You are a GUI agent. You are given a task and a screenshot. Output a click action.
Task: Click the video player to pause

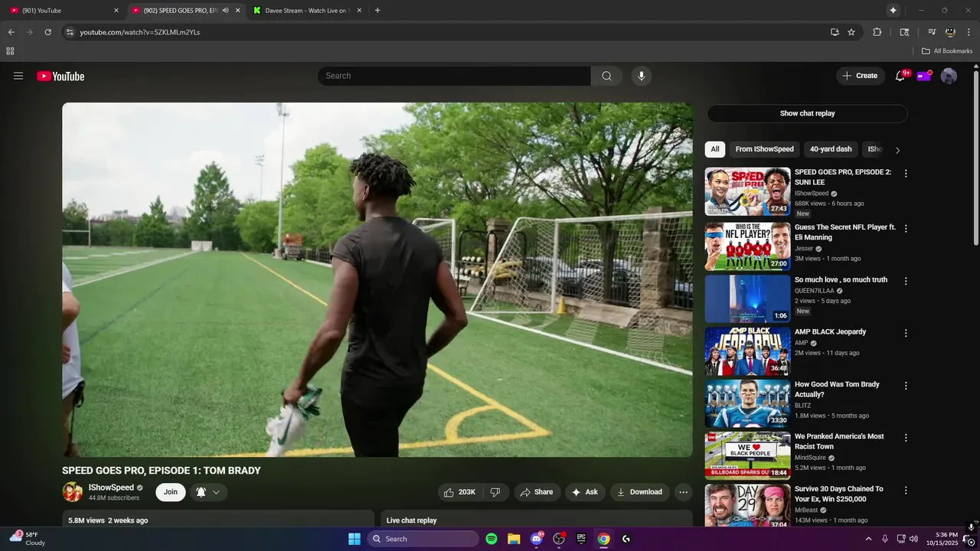tap(377, 280)
